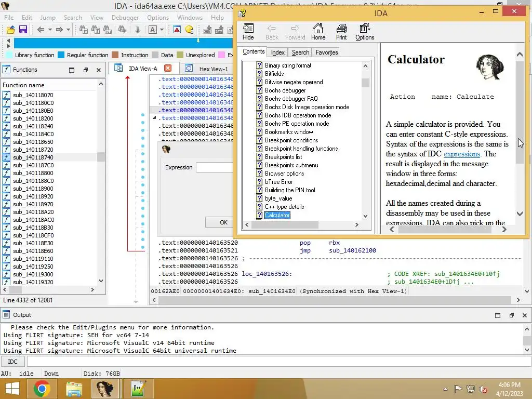The height and width of the screenshot is (399, 532).
Task: Select 'Calculator' help topic in contents
Action: 277,215
